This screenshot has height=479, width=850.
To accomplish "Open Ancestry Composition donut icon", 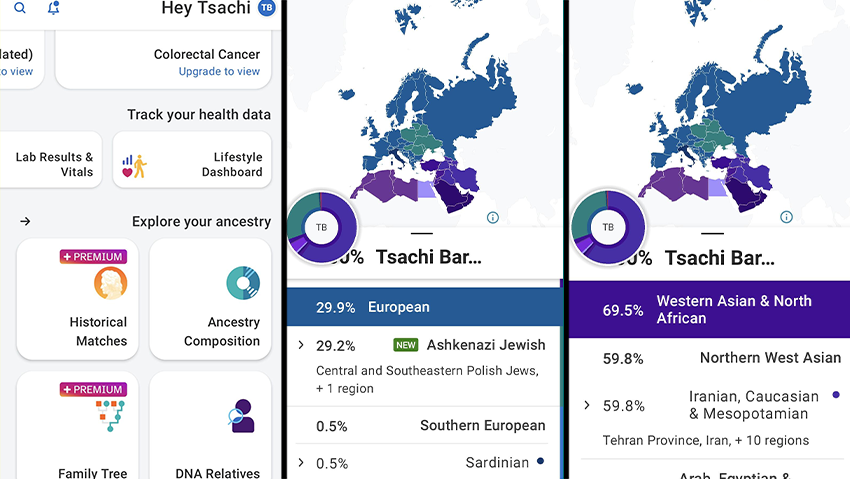I will coord(242,284).
